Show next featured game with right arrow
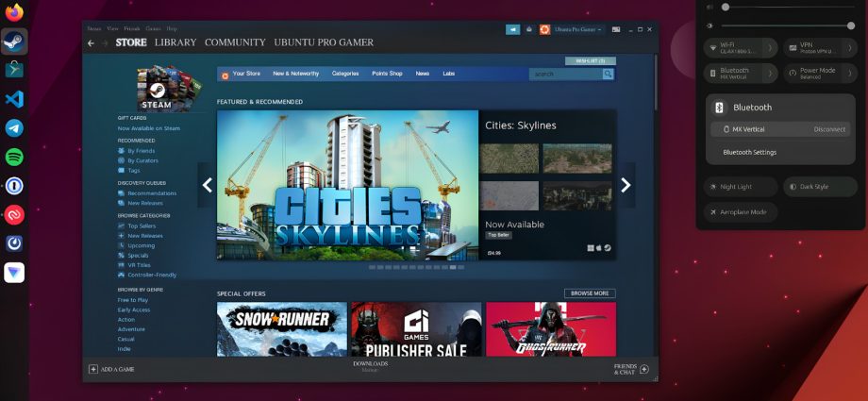This screenshot has height=401, width=868. [626, 185]
